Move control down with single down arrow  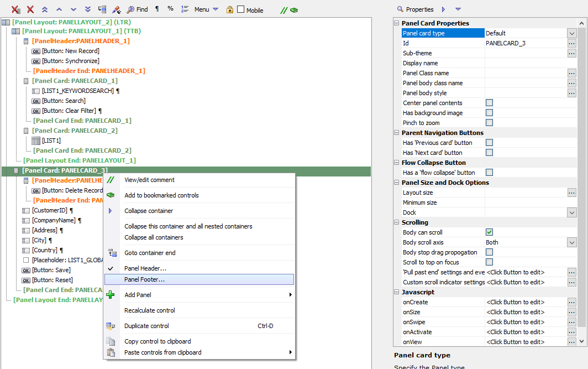[x=73, y=9]
